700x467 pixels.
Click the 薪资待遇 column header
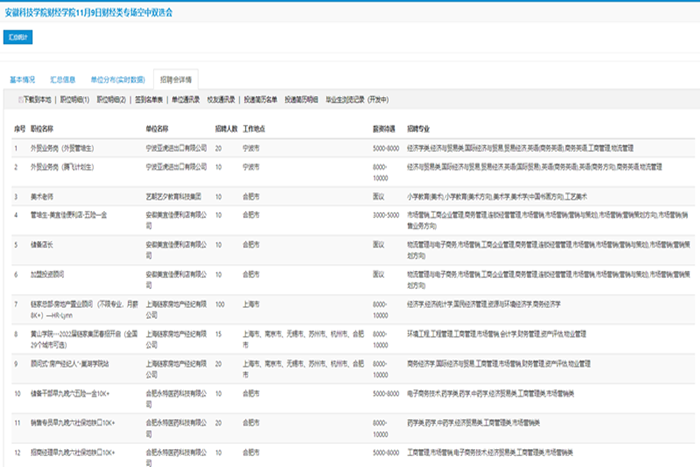click(x=386, y=129)
